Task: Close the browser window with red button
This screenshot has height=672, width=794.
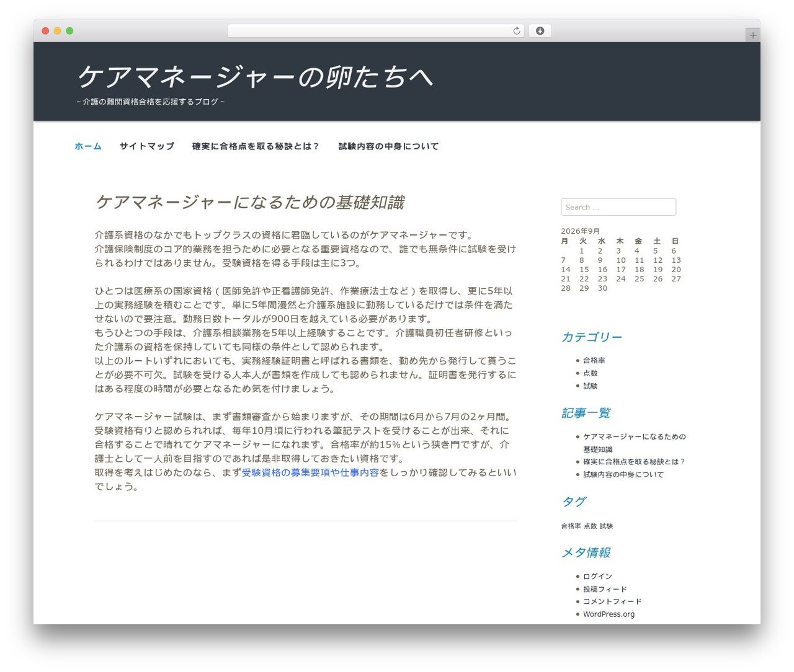Action: (45, 31)
